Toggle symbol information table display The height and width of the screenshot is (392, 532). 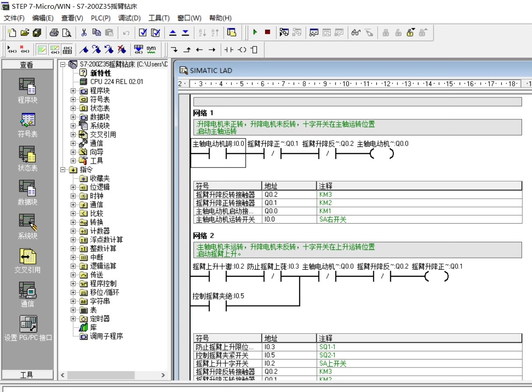(x=67, y=50)
